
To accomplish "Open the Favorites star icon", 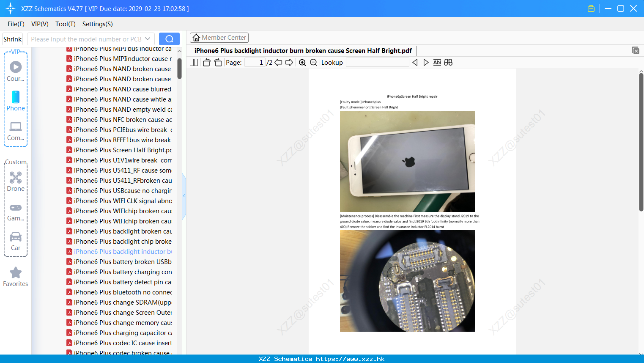I will pyautogui.click(x=16, y=277).
